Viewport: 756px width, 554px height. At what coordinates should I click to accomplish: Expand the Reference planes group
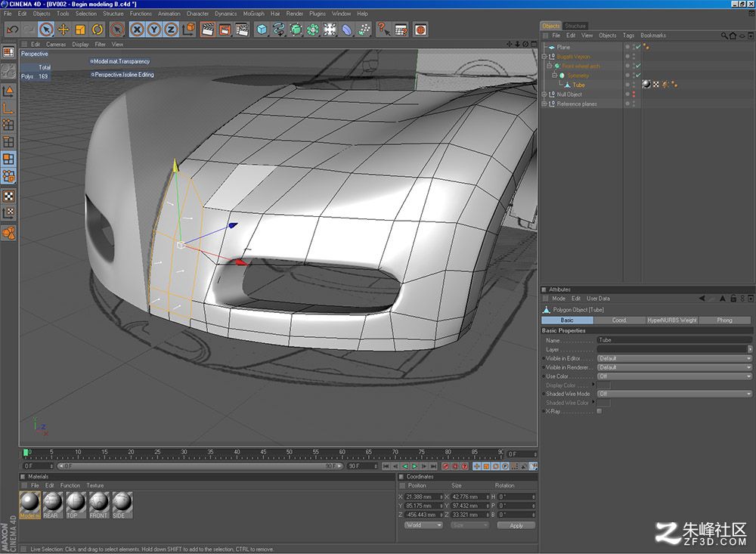pos(544,104)
